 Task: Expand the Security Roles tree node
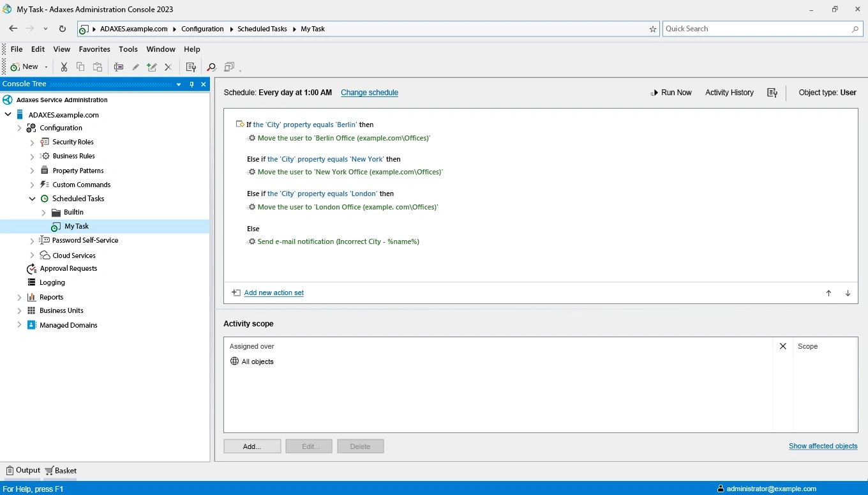coord(32,142)
